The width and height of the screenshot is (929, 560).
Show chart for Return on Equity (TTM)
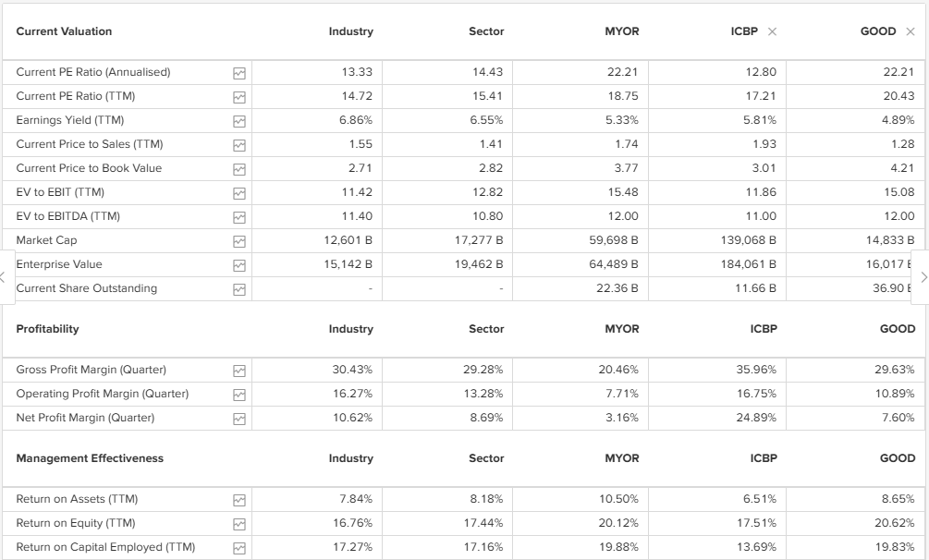[239, 523]
